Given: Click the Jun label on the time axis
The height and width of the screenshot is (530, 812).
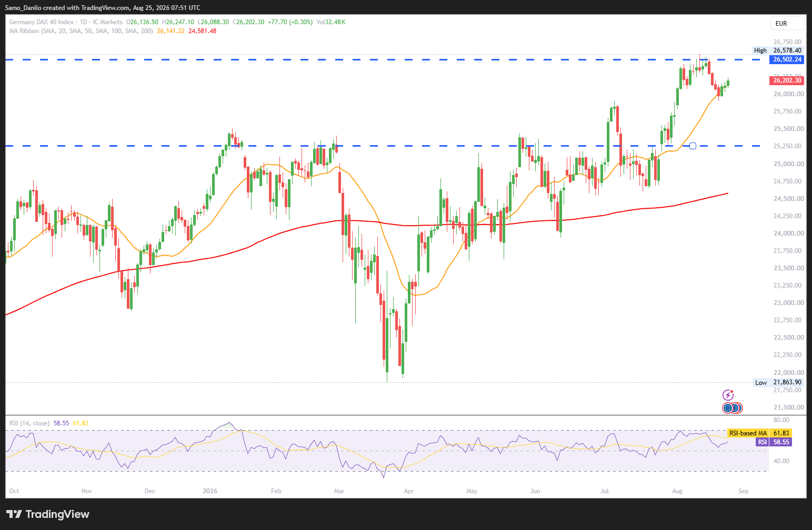Looking at the screenshot, I should click(x=535, y=491).
